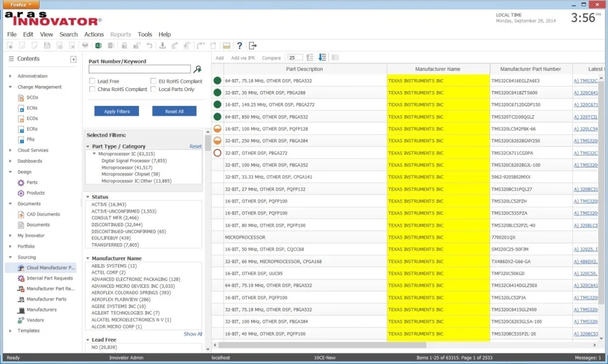Click the horizontal scrollbar under the results grid

click(x=322, y=345)
